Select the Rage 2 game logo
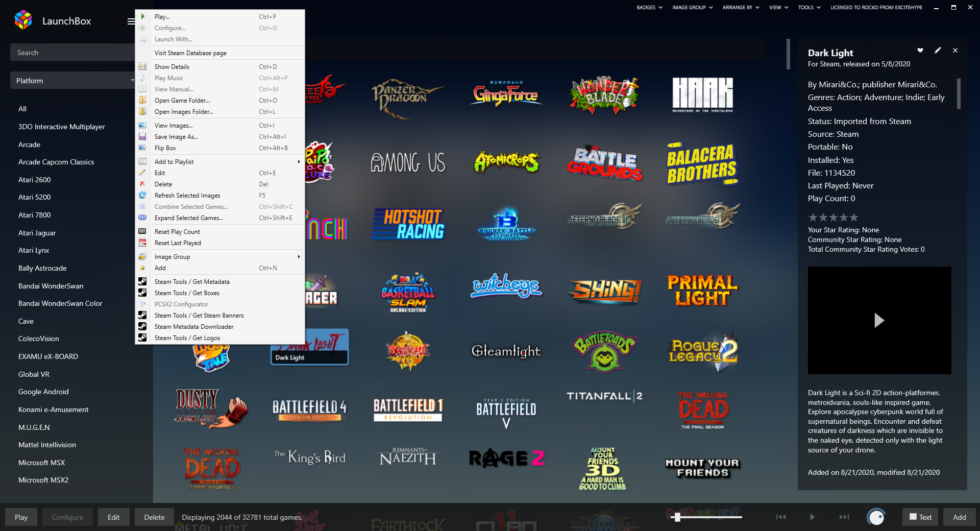Screen dimensions: 980x531 click(506, 458)
